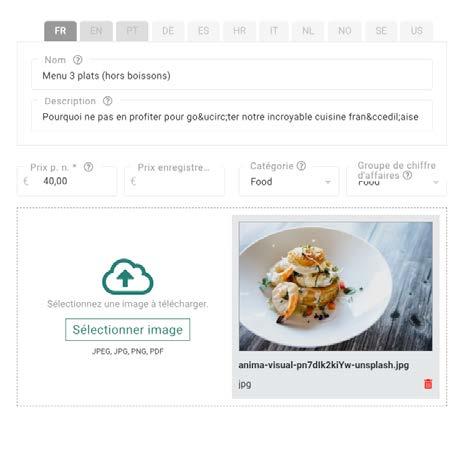The height and width of the screenshot is (449, 462).
Task: Click the help icon beside Catégorie
Action: pyautogui.click(x=301, y=166)
